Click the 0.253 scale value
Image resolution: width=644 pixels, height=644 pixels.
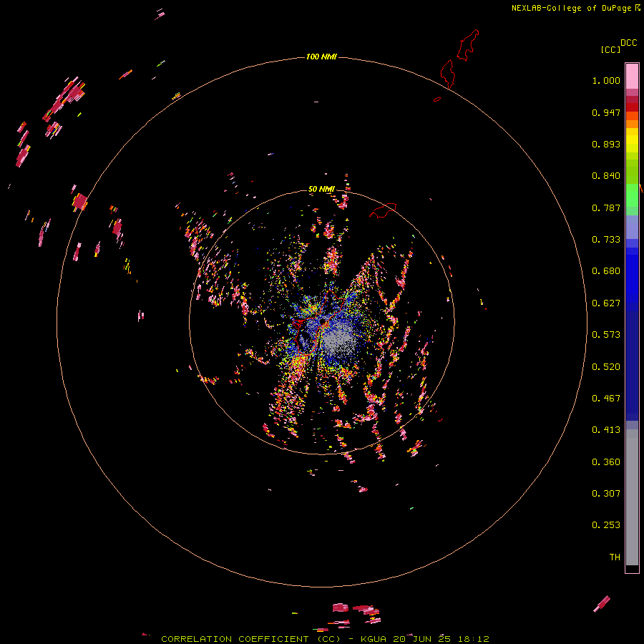[x=606, y=525]
